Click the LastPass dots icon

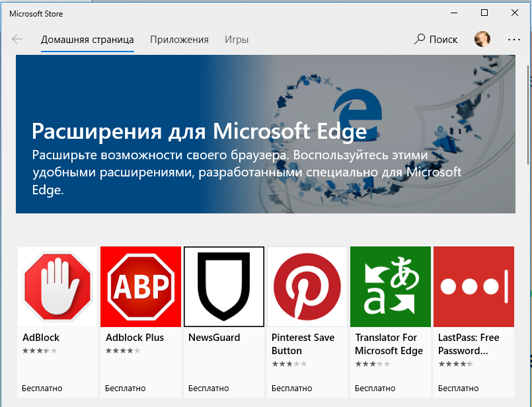tap(474, 287)
